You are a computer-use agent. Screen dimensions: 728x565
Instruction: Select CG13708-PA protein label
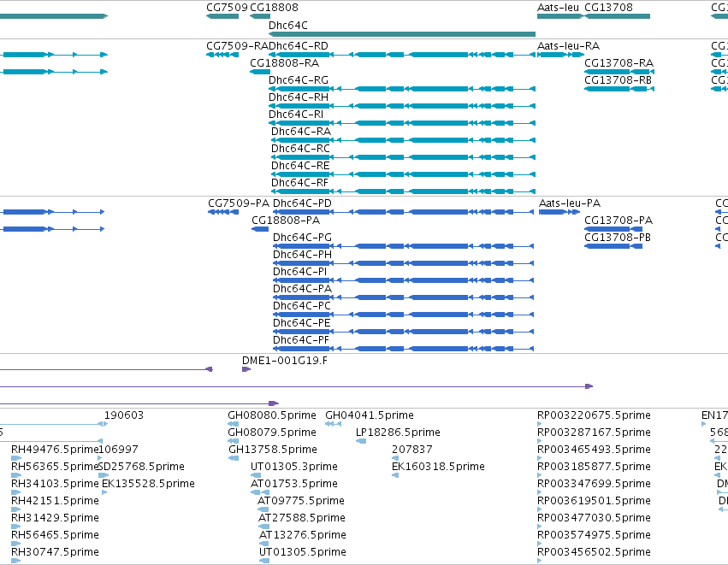click(619, 221)
